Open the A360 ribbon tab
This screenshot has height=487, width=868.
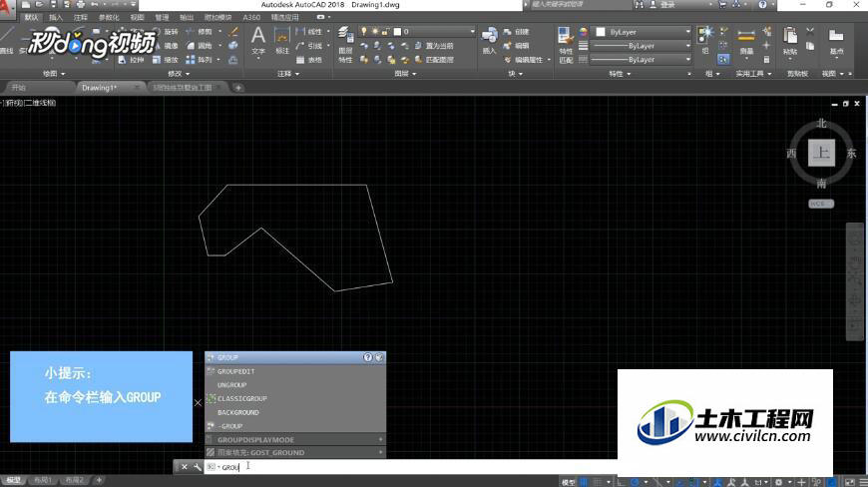pyautogui.click(x=251, y=17)
